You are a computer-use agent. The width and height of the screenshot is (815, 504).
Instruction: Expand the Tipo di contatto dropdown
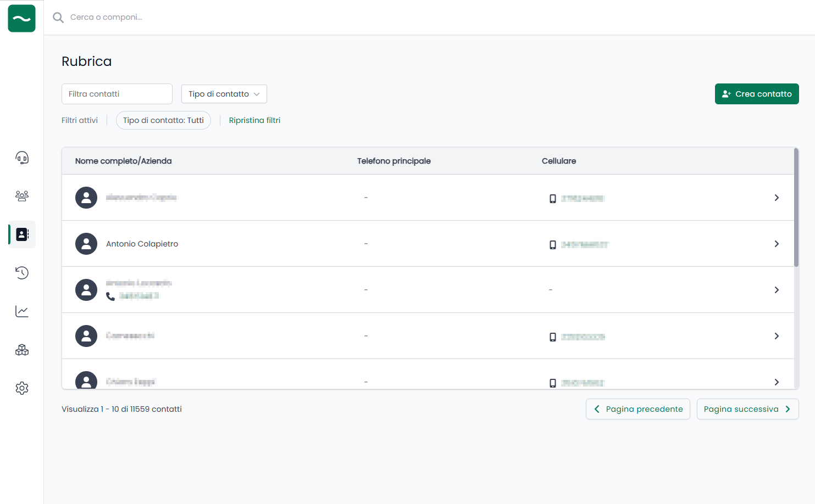[224, 94]
